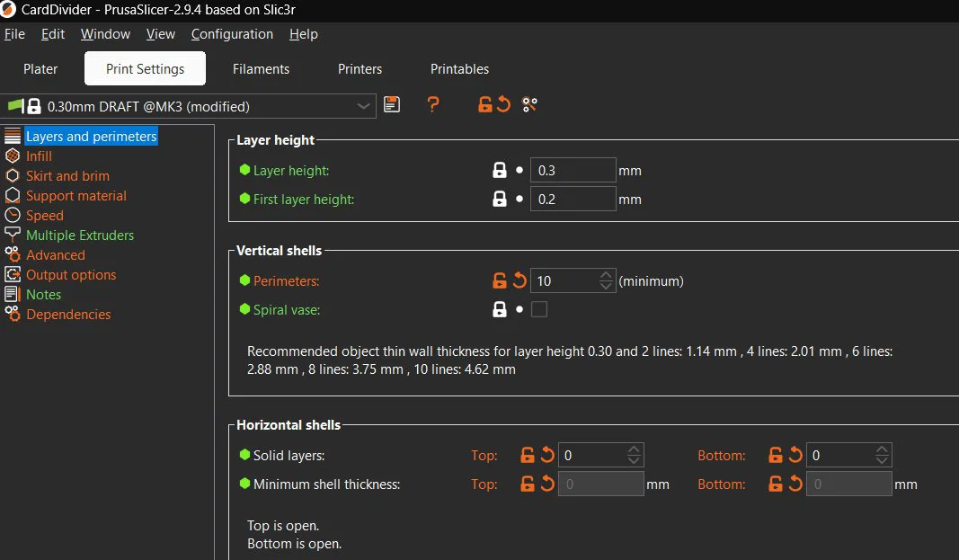Switch to the Printables tab
959x560 pixels.
[x=459, y=69]
